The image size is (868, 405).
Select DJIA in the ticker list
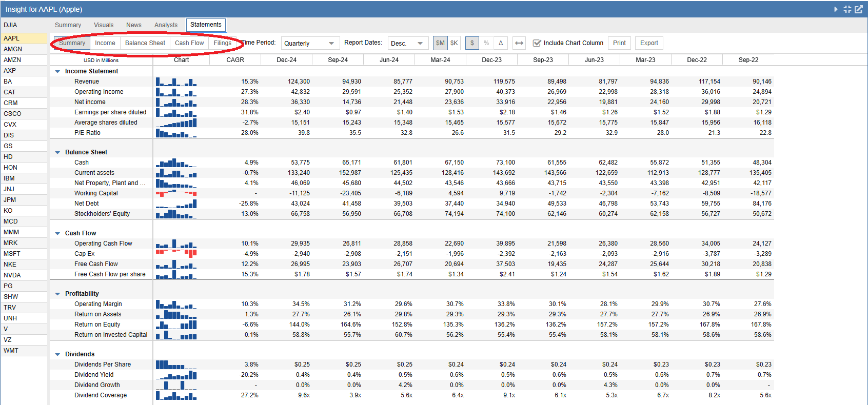pos(24,25)
